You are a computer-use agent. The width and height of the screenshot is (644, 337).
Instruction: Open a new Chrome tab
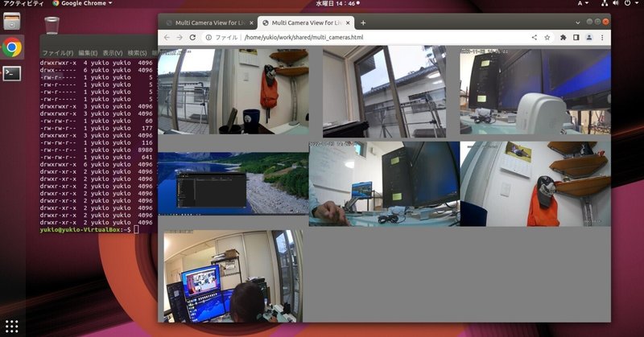363,23
